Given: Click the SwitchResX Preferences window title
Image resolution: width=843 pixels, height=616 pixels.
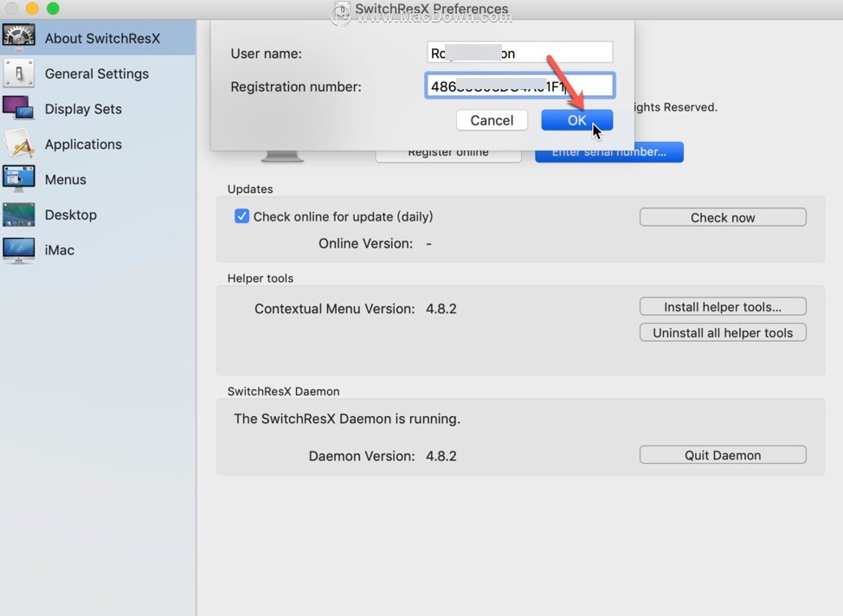Looking at the screenshot, I should coord(431,9).
